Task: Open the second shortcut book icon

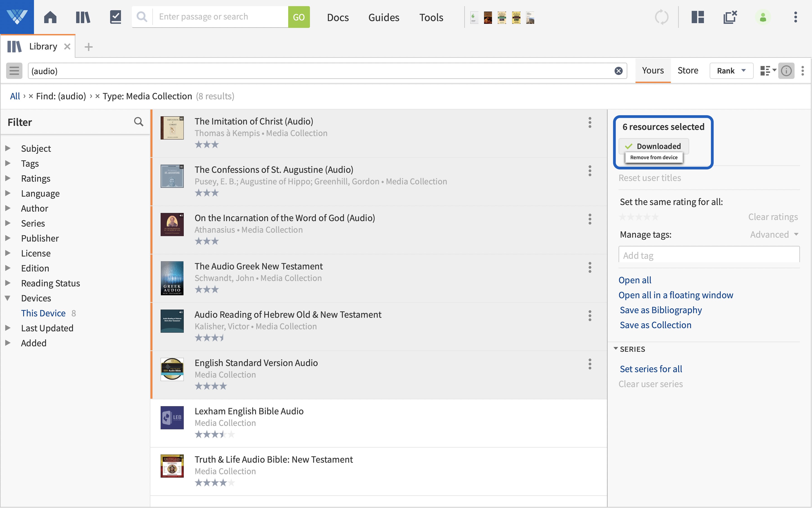Action: [x=488, y=17]
